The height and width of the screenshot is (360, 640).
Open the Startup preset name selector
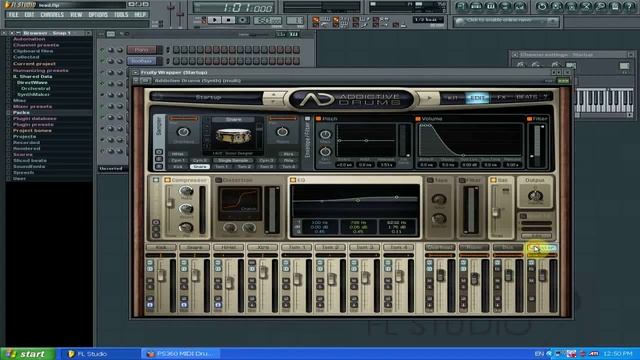(x=208, y=98)
